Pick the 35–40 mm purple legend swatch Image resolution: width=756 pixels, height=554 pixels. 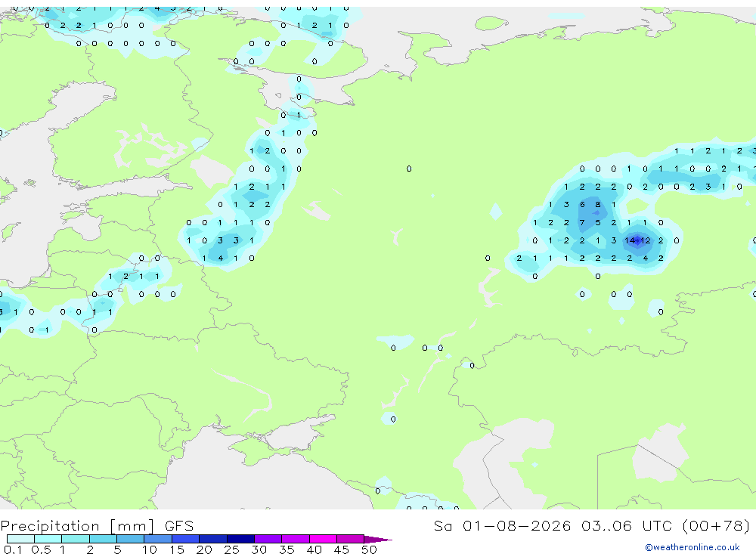295,539
